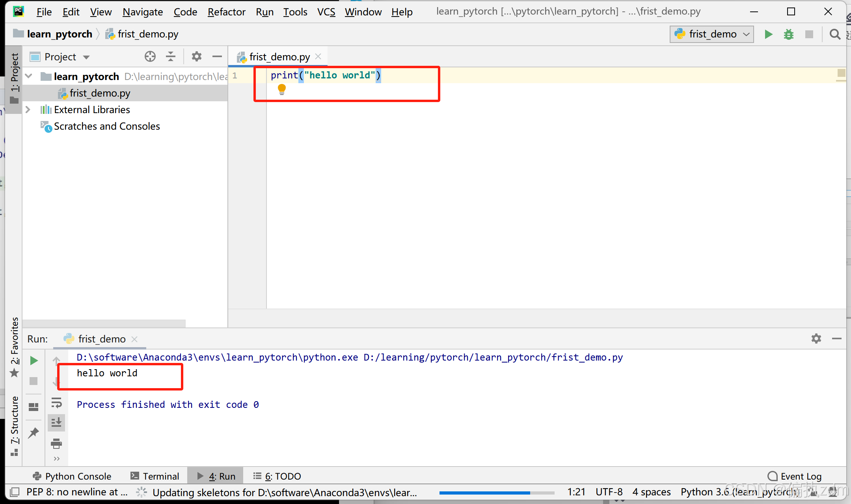Select Scratches and Consoles item
The height and width of the screenshot is (504, 851).
click(101, 126)
